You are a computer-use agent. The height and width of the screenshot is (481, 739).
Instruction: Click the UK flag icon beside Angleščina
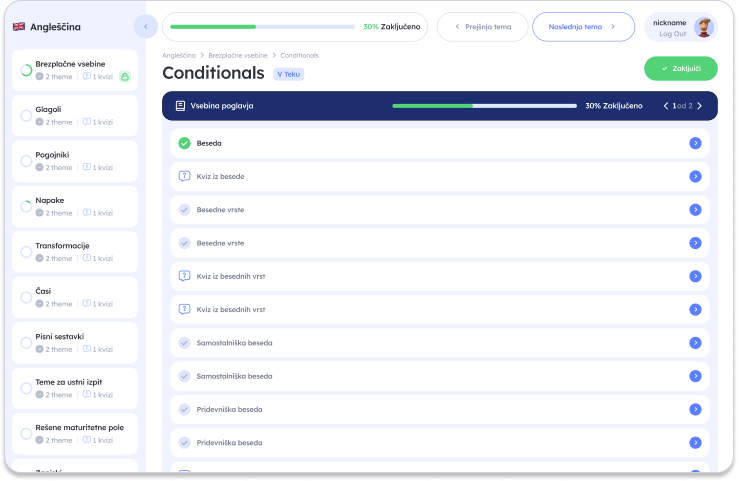19,27
